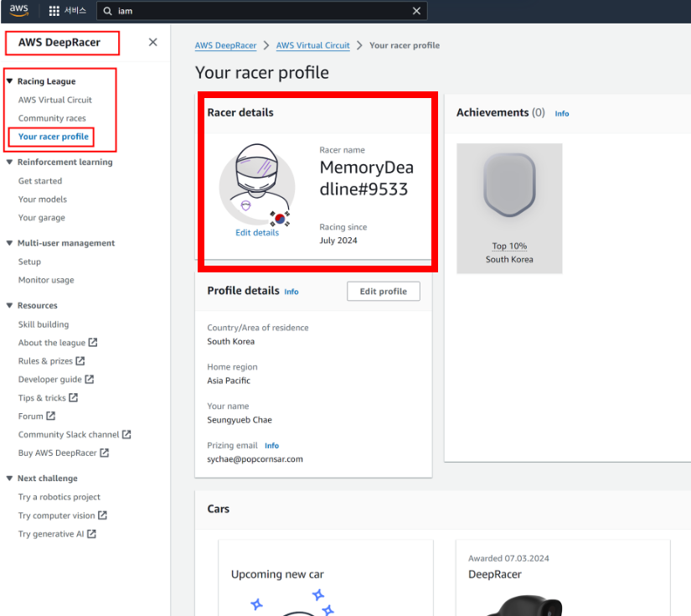
Task: Click Info link next to Prizing email
Action: [272, 446]
